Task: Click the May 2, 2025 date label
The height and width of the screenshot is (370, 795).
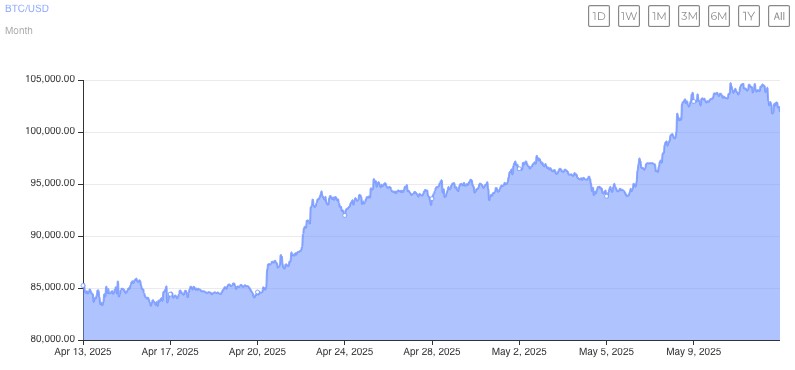Action: tap(519, 351)
